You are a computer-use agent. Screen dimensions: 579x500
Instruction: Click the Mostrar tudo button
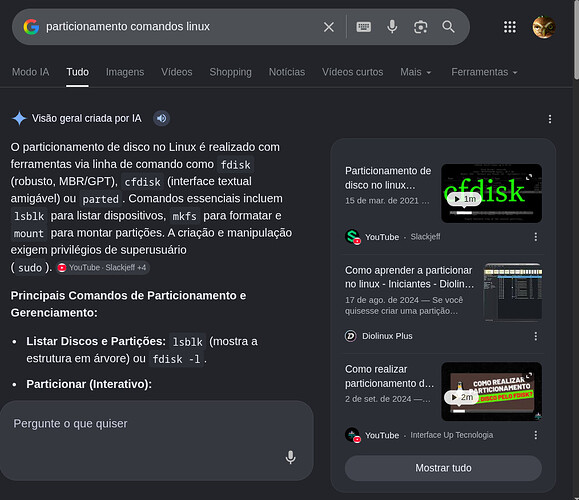coord(443,468)
